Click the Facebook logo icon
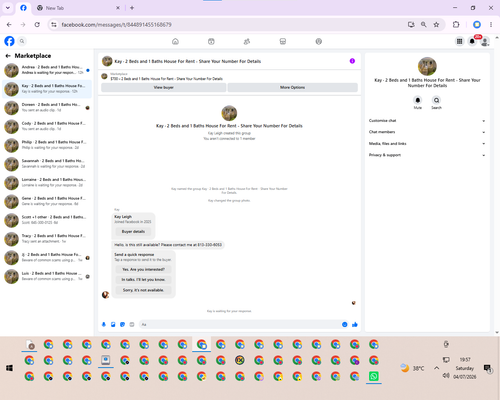This screenshot has width=500, height=400. pyautogui.click(x=9, y=41)
